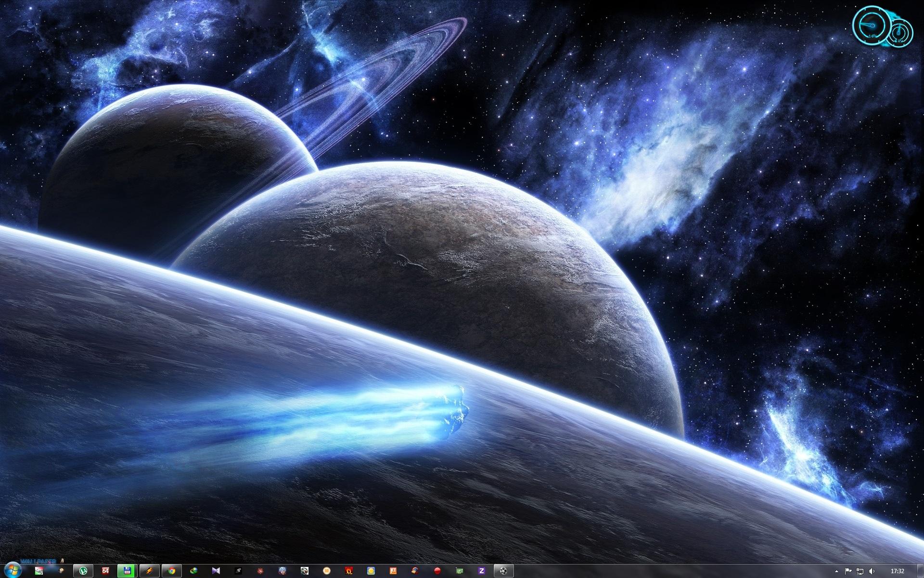The width and height of the screenshot is (924, 578).
Task: Launch the orange 'KI' taskbar icon
Action: 393,571
